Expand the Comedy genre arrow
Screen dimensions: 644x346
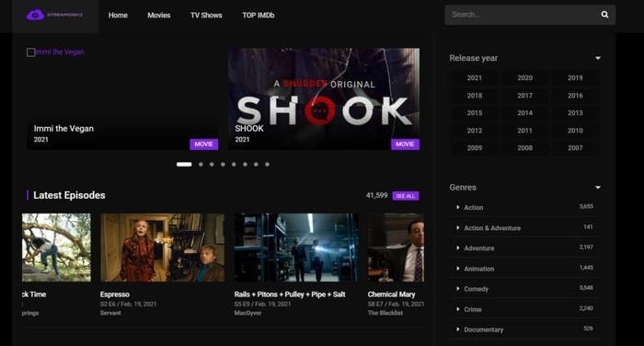coord(458,288)
